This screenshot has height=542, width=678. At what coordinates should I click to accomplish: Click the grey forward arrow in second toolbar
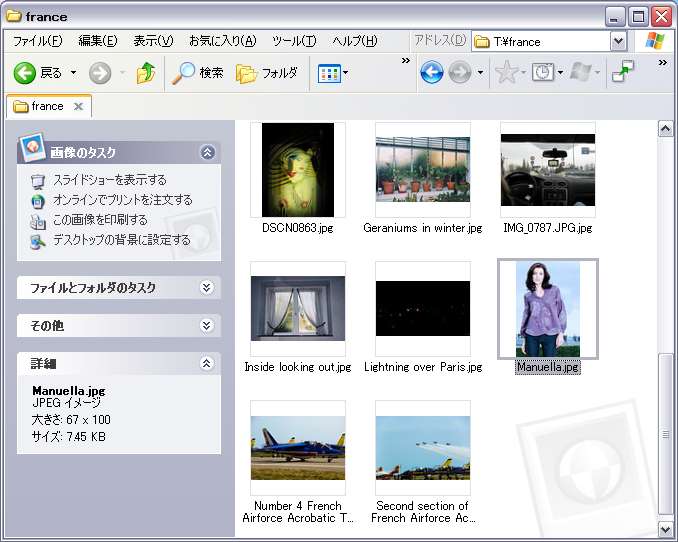pyautogui.click(x=460, y=72)
